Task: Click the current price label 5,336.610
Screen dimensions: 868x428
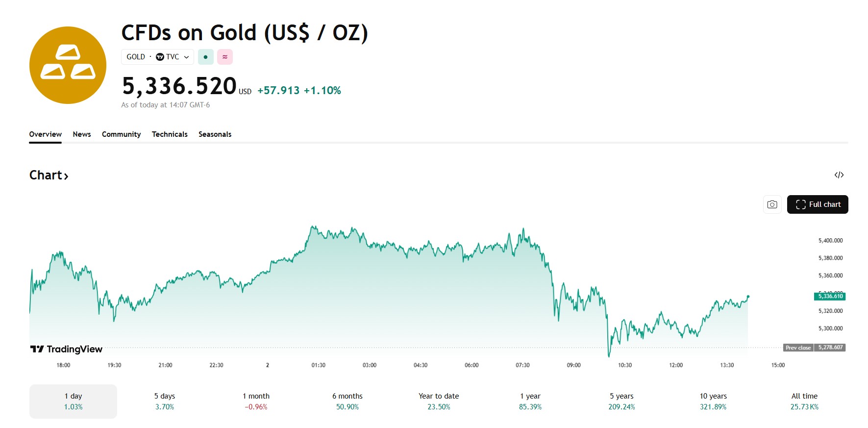Action: (x=830, y=296)
